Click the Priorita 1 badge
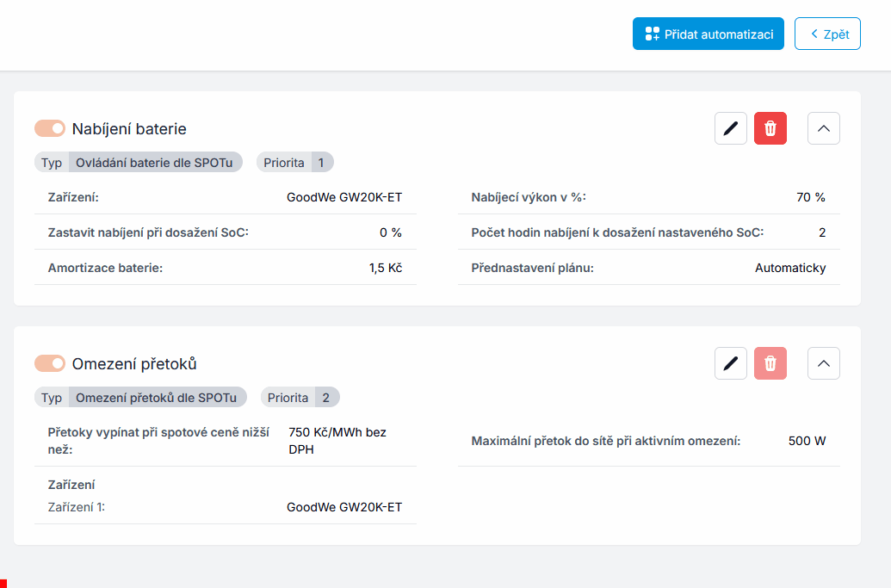The image size is (891, 588). (294, 162)
